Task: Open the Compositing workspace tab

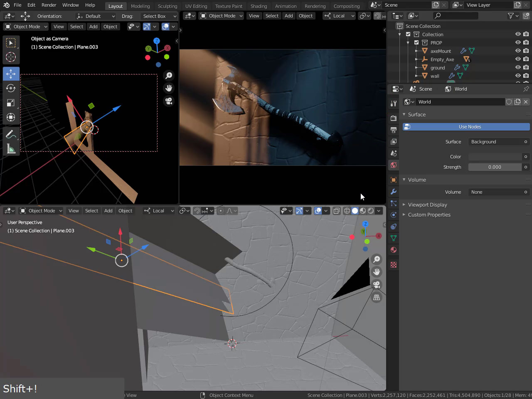Action: point(347,6)
